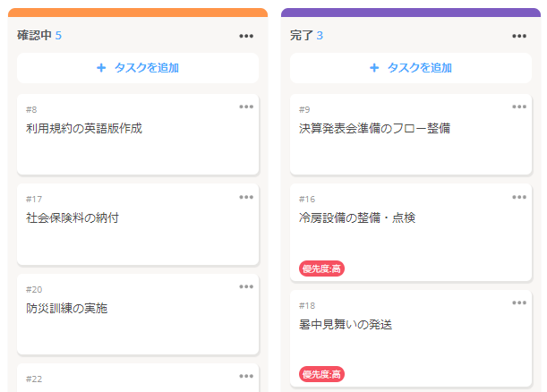Open more options on card #18
This screenshot has height=392, width=547.
[x=519, y=303]
